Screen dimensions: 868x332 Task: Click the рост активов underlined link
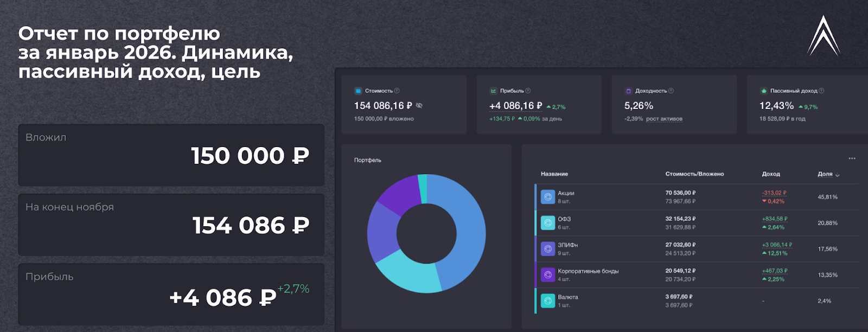point(664,119)
